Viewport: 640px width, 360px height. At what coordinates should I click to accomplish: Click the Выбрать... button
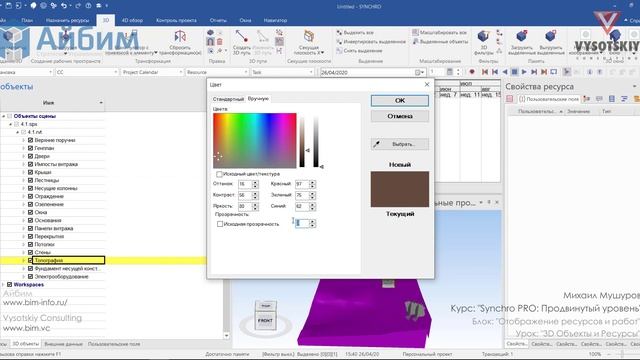pos(400,144)
